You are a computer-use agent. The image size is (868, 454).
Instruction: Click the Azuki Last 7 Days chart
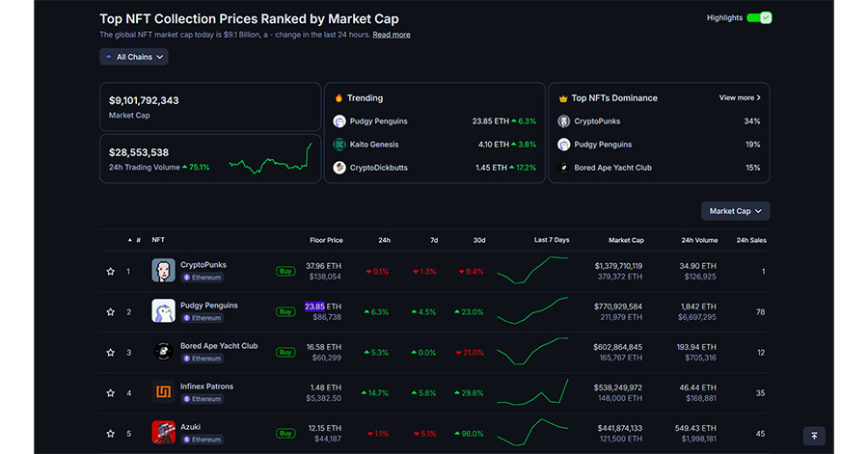pos(532,432)
